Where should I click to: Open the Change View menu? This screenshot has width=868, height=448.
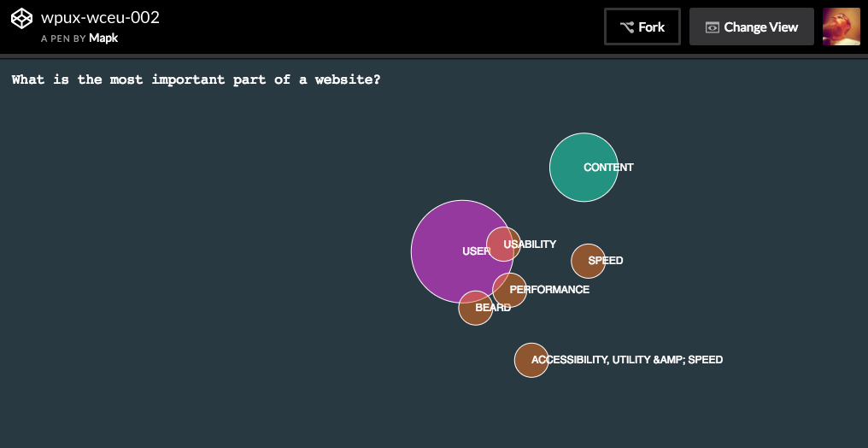click(751, 27)
